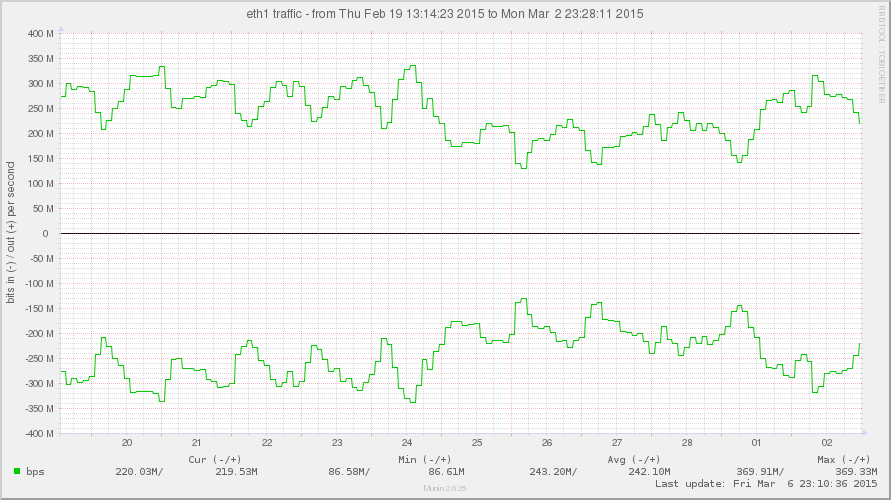The image size is (891, 500).
Task: Click the -300 M y-axis tick label
Action: point(39,384)
